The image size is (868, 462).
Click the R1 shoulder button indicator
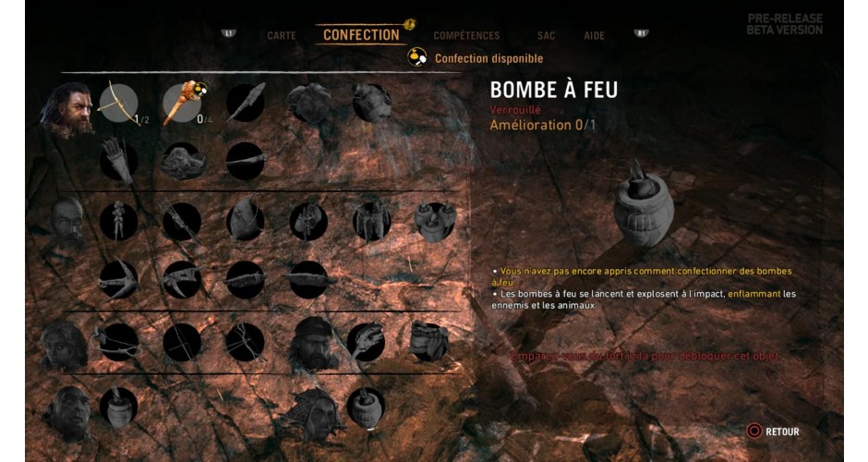[641, 33]
